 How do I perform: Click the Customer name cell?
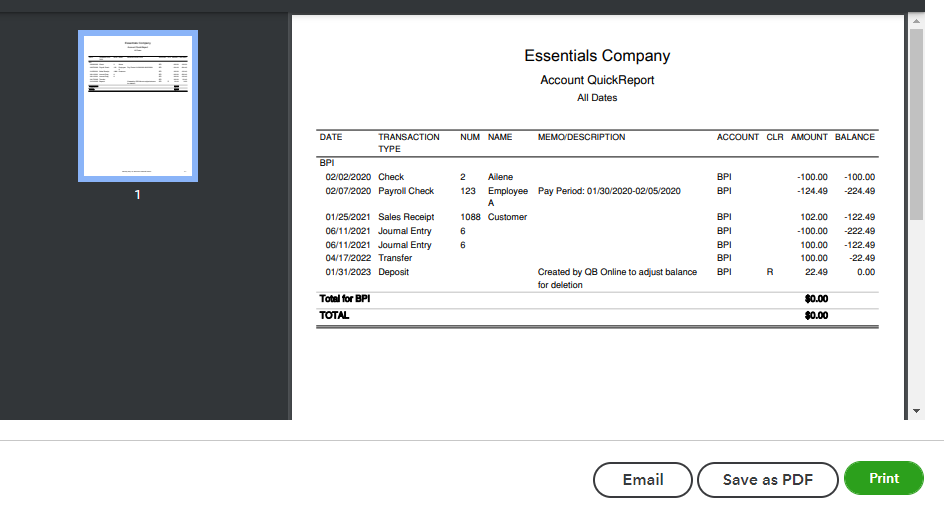tap(507, 217)
